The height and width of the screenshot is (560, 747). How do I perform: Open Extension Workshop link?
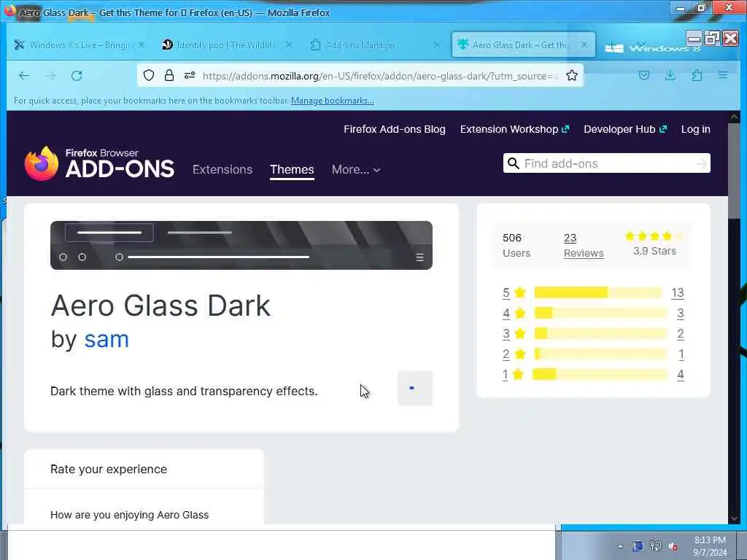point(514,129)
